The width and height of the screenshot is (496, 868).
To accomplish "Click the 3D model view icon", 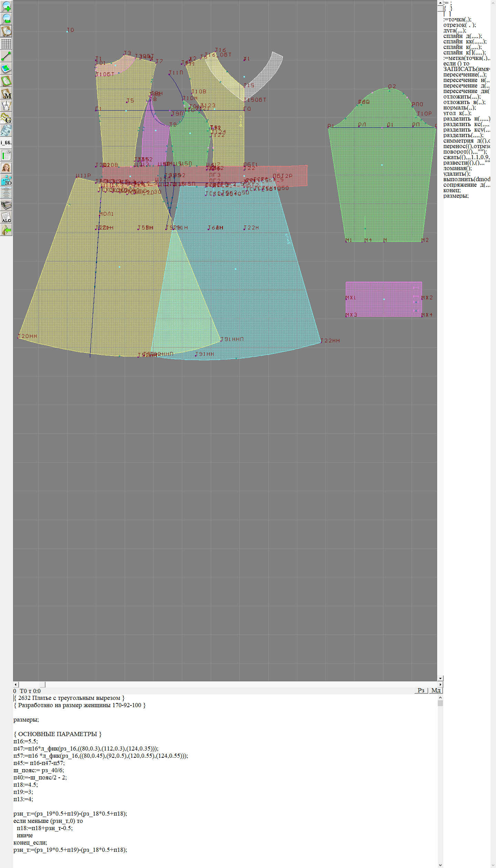I will coord(6,180).
